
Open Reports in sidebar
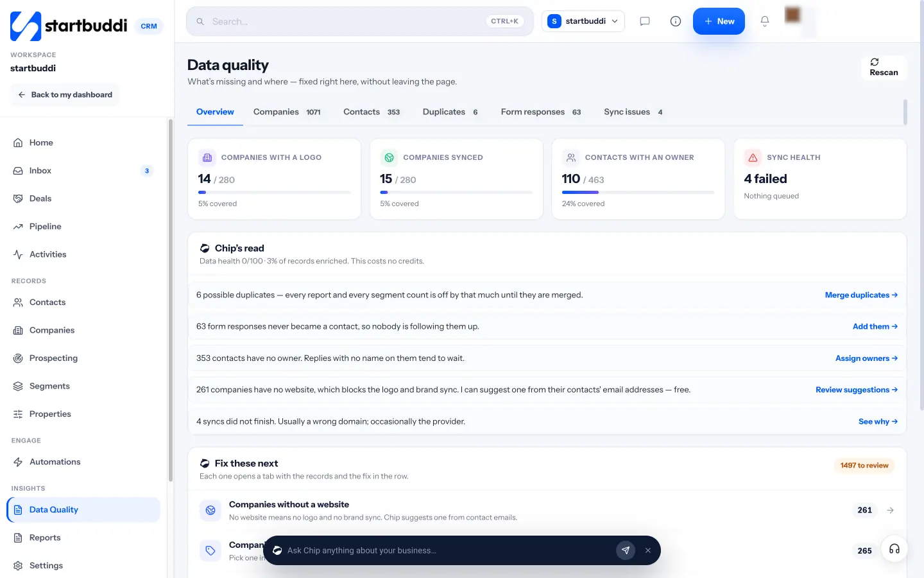click(83, 538)
